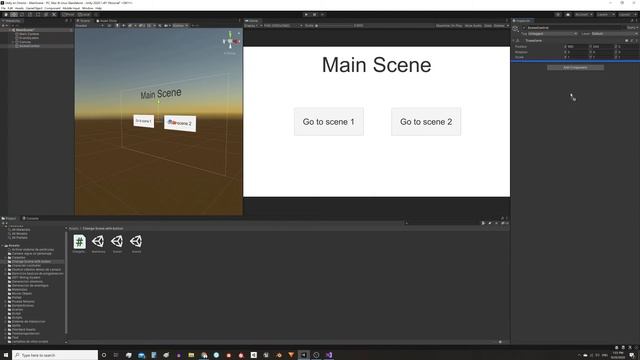Open the Window menu

[x=87, y=8]
